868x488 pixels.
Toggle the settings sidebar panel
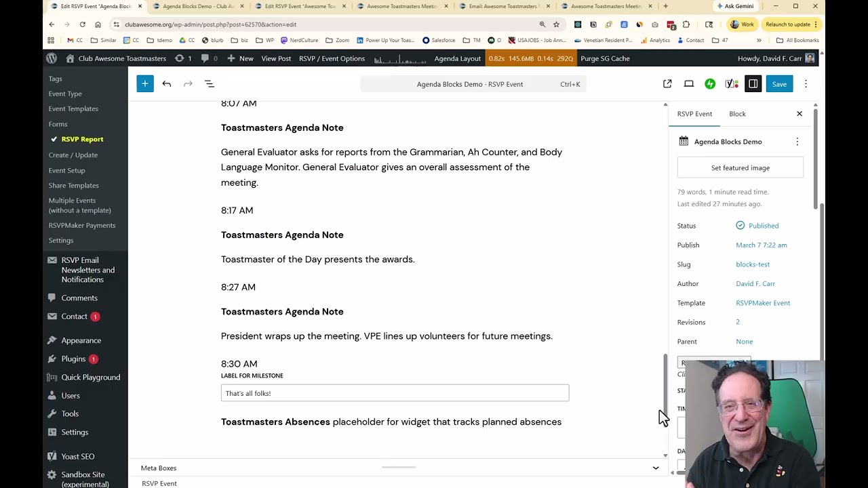753,84
